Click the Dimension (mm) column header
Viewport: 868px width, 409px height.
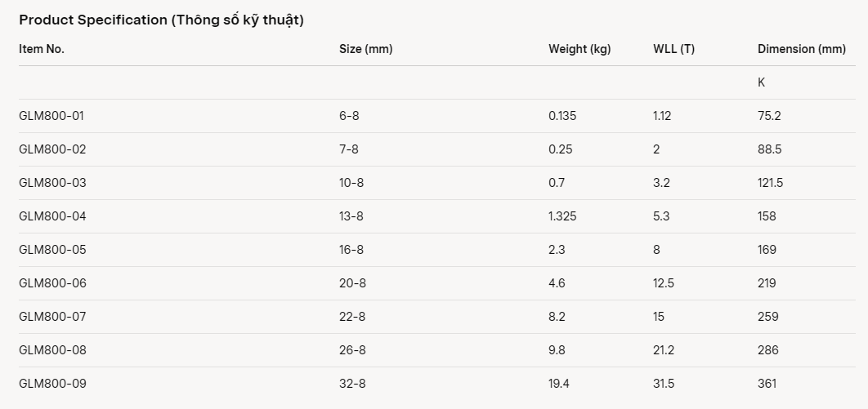coord(801,49)
